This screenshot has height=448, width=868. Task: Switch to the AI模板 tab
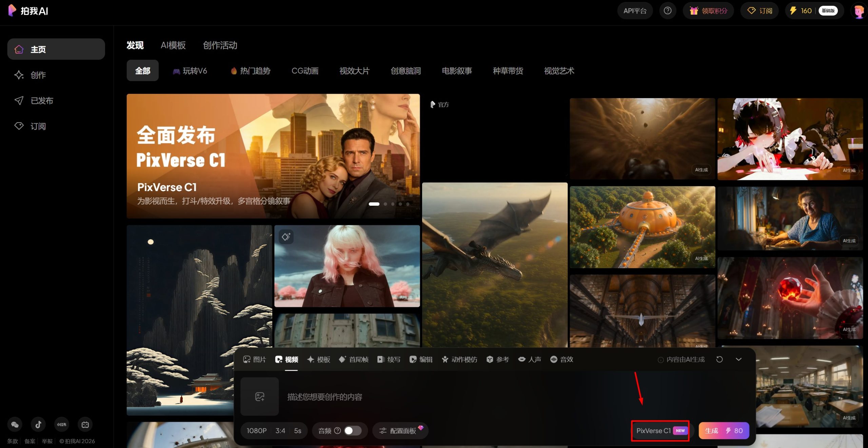(173, 45)
